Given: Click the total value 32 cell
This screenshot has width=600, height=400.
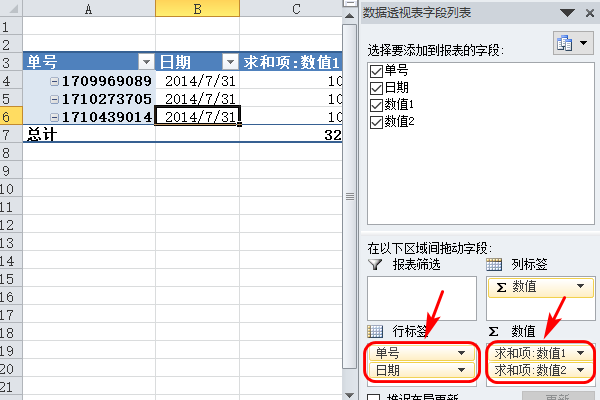Looking at the screenshot, I should click(x=291, y=134).
